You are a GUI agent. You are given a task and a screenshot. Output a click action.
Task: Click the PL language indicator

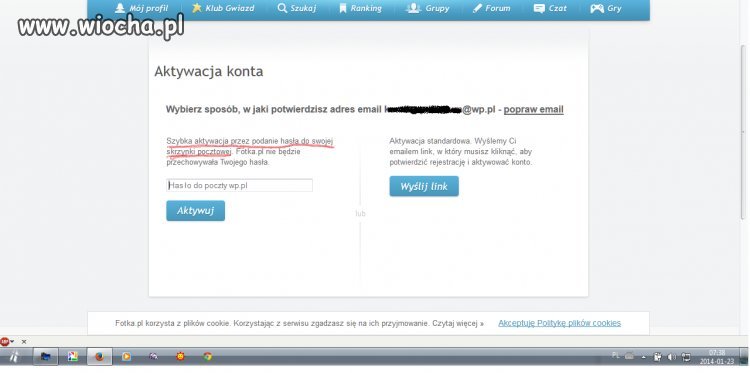616,355
